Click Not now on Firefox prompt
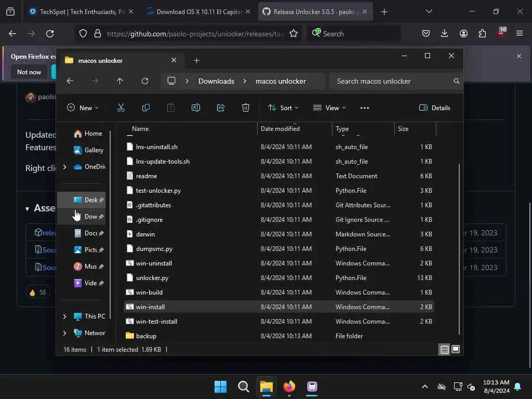This screenshot has width=532, height=399. click(x=29, y=72)
